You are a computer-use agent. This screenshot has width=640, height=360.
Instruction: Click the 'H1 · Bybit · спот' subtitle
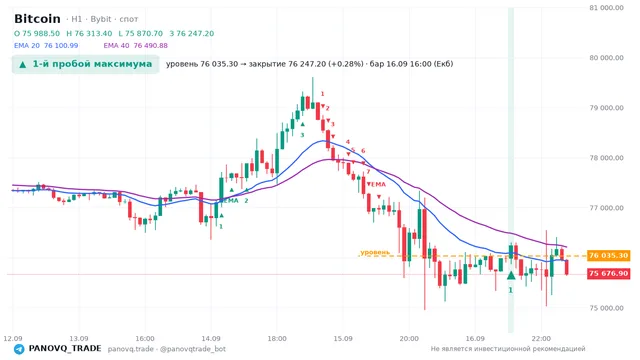click(102, 19)
